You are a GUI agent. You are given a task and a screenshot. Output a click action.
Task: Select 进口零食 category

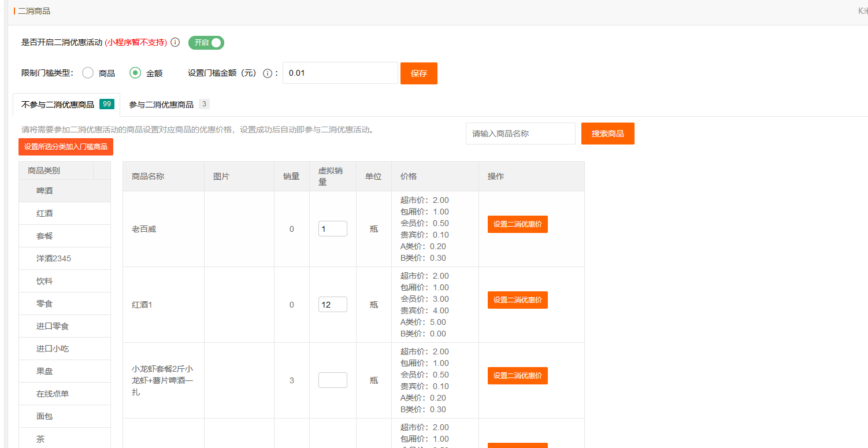[x=65, y=326]
